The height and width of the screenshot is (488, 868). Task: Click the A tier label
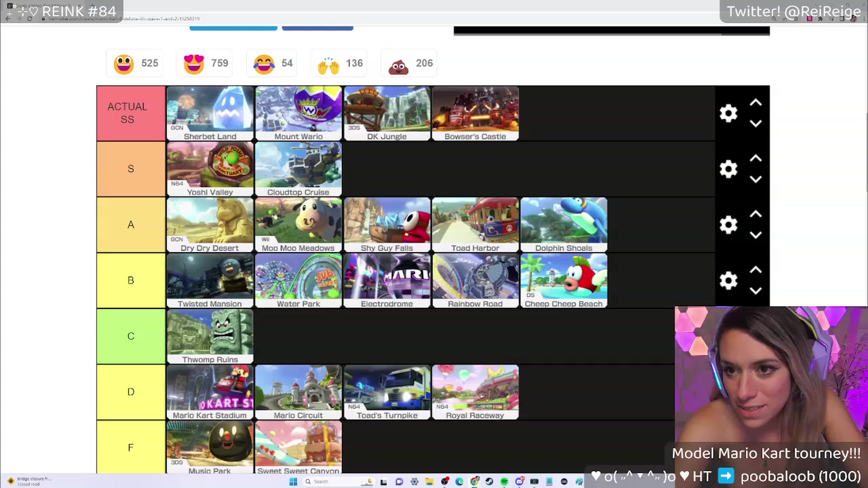click(131, 225)
